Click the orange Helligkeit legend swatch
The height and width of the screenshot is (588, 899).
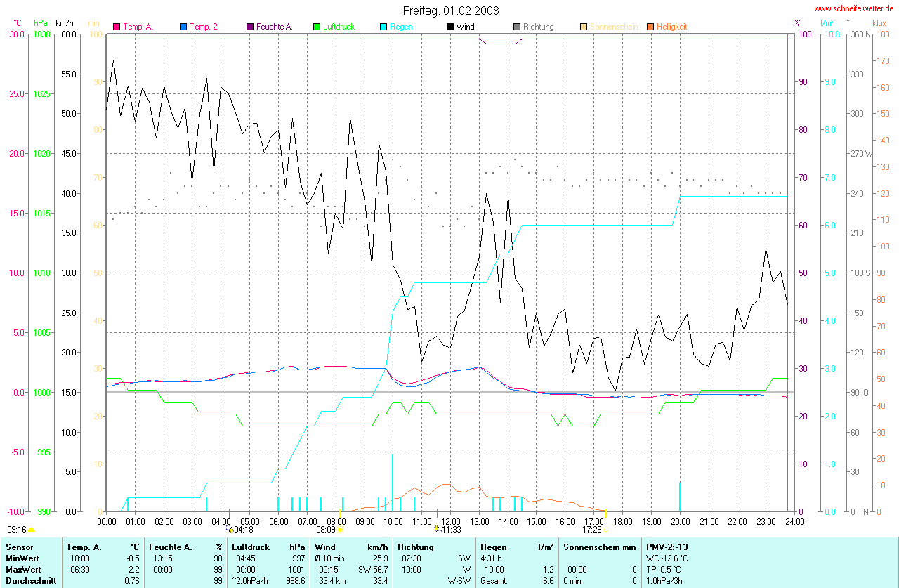[x=650, y=27]
